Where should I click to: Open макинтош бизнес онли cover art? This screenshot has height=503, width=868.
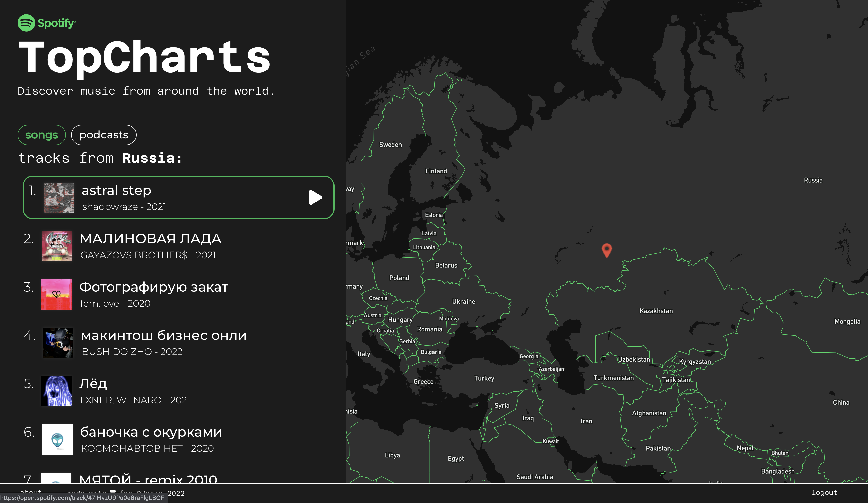click(58, 343)
